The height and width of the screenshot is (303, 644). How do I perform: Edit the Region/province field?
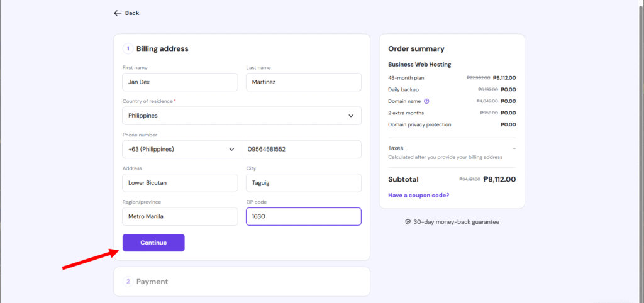[180, 216]
